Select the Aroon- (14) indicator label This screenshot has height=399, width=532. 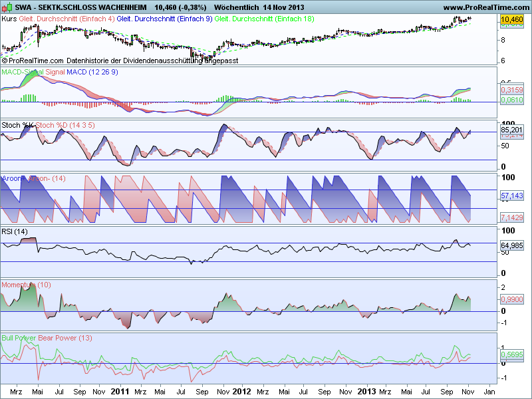point(47,178)
